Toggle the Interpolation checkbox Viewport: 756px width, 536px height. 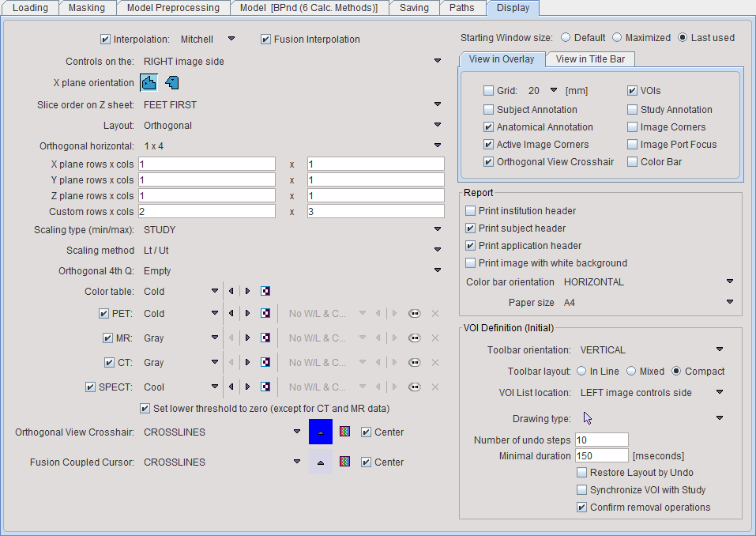pos(105,40)
